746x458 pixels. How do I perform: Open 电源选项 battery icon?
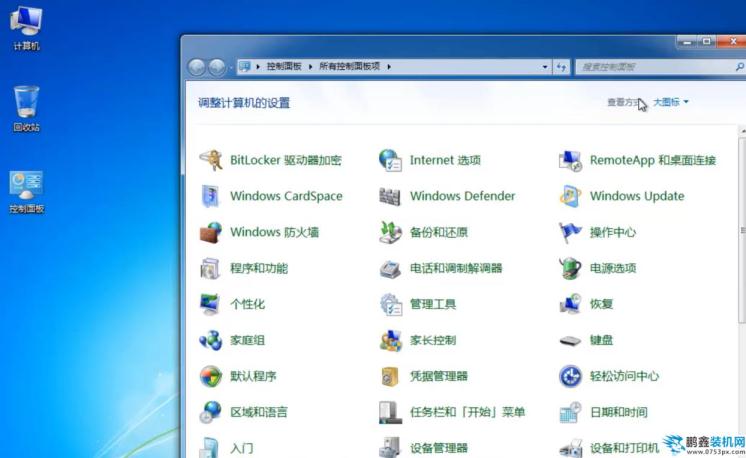click(x=570, y=268)
